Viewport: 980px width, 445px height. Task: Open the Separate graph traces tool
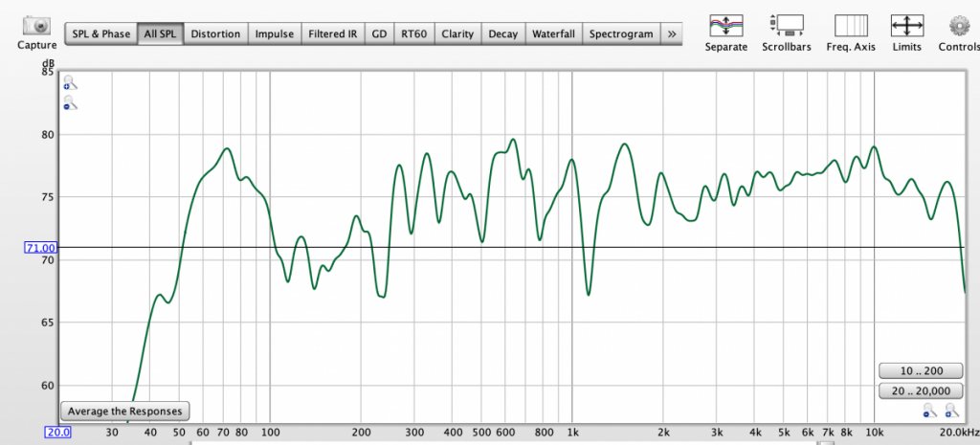click(x=725, y=26)
